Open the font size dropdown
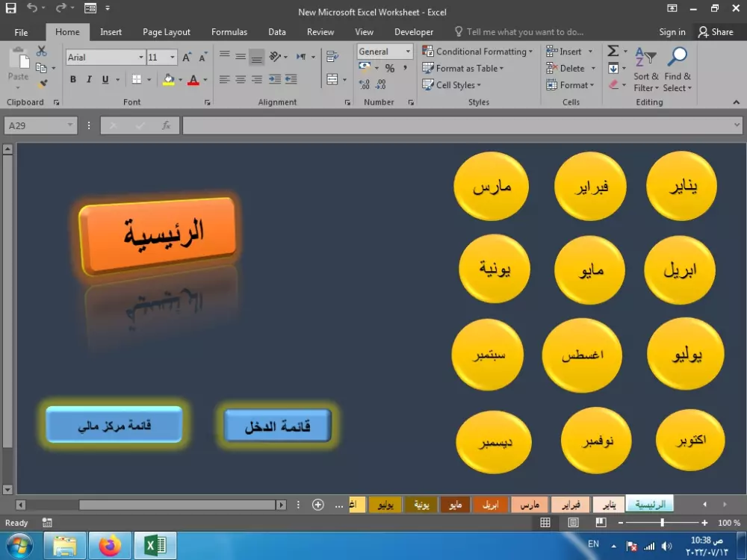This screenshot has height=560, width=747. pyautogui.click(x=172, y=57)
